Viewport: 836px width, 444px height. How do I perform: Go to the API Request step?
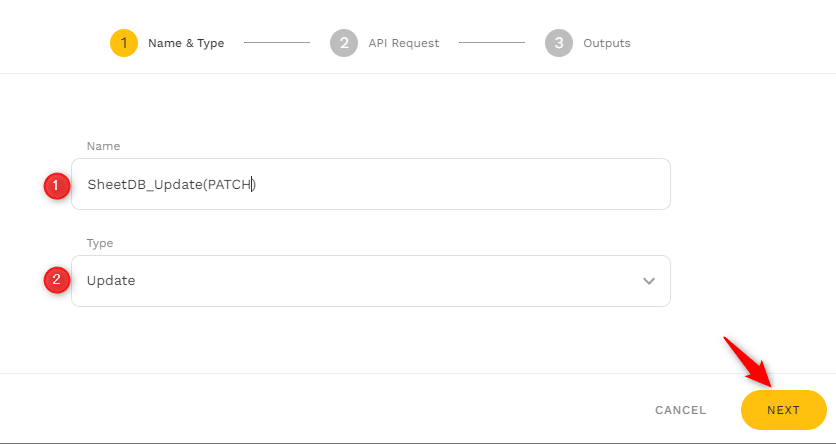click(x=404, y=43)
